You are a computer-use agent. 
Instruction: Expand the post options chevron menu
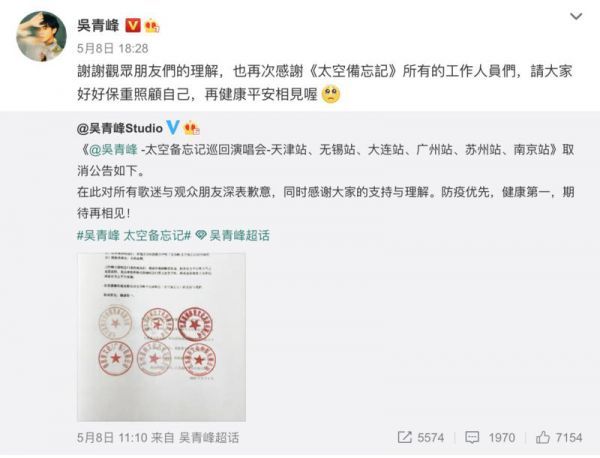point(576,16)
